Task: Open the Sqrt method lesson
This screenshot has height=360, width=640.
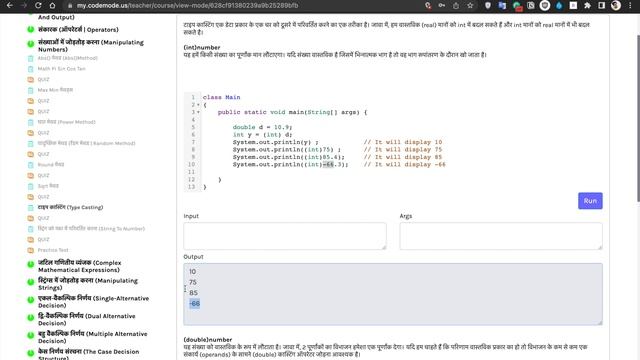Action: pos(48,186)
